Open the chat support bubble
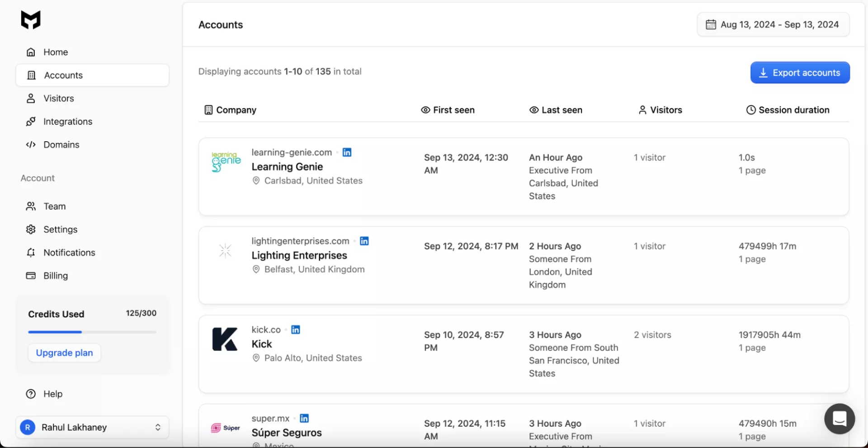 coord(839,419)
